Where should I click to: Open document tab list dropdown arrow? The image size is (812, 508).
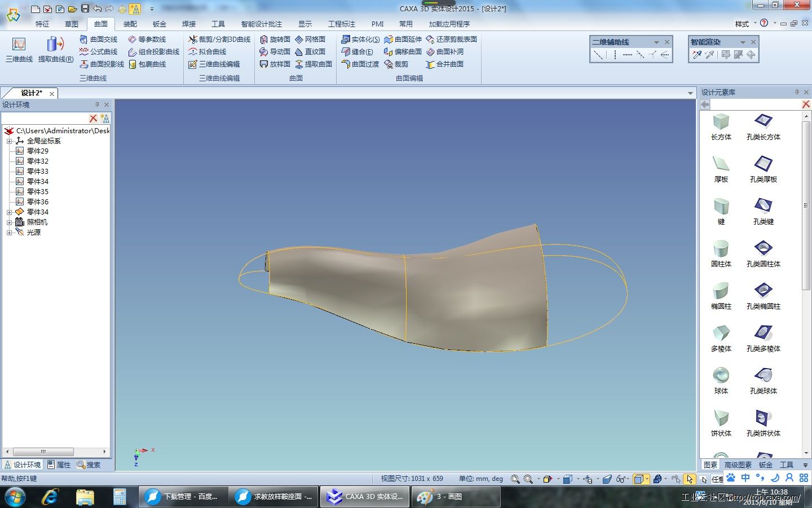(690, 93)
